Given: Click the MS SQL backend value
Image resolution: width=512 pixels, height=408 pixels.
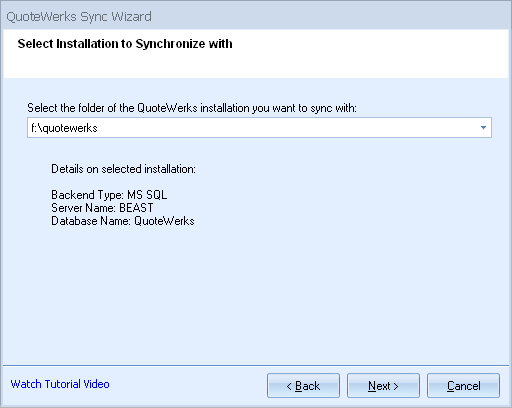Looking at the screenshot, I should click(x=147, y=195).
